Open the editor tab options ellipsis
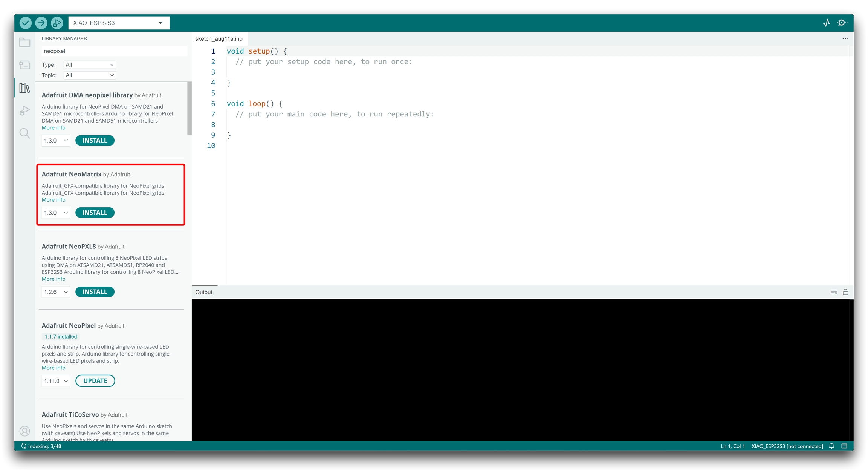Image resolution: width=868 pixels, height=472 pixels. coord(845,39)
